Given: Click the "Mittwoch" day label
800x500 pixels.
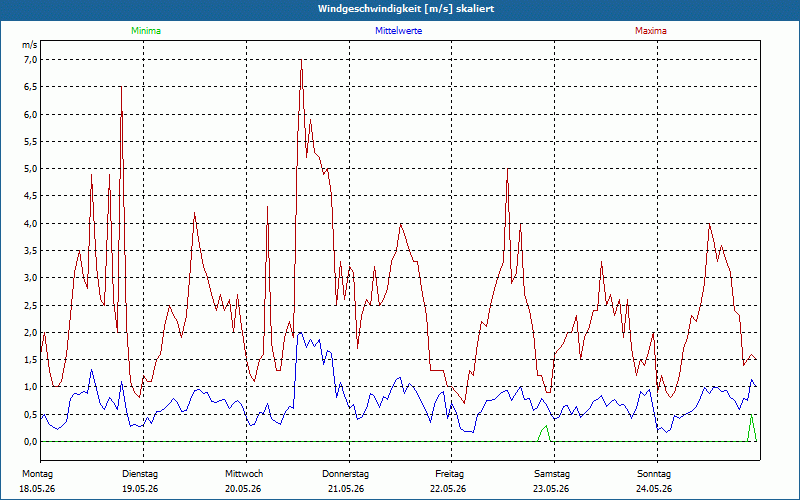Looking at the screenshot, I should pos(244,474).
